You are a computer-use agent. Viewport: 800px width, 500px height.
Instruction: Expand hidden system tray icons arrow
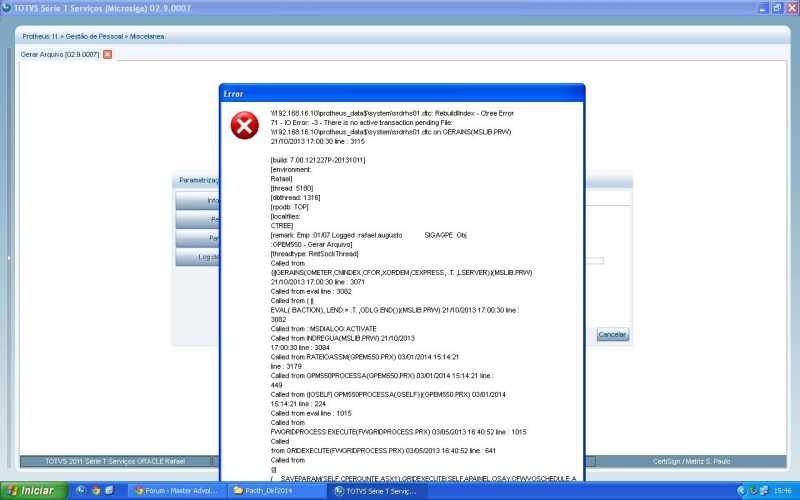[x=741, y=491]
